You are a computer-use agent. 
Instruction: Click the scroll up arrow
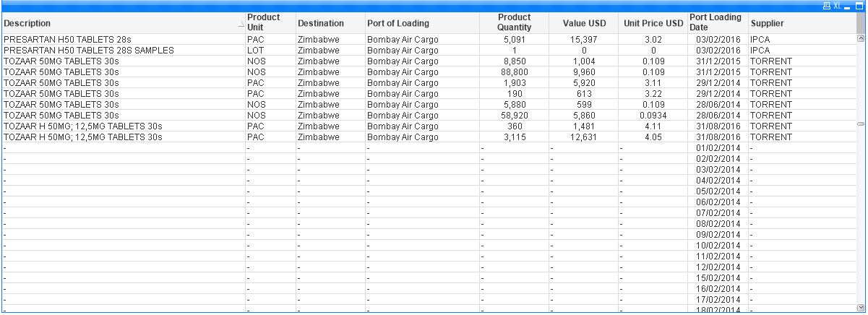(x=861, y=39)
